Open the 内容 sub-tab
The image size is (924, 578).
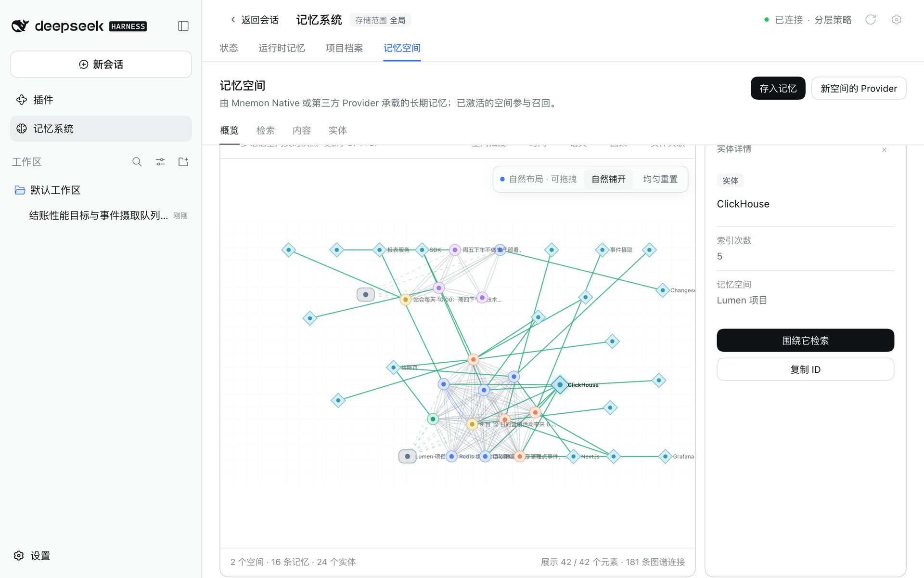[x=302, y=131]
